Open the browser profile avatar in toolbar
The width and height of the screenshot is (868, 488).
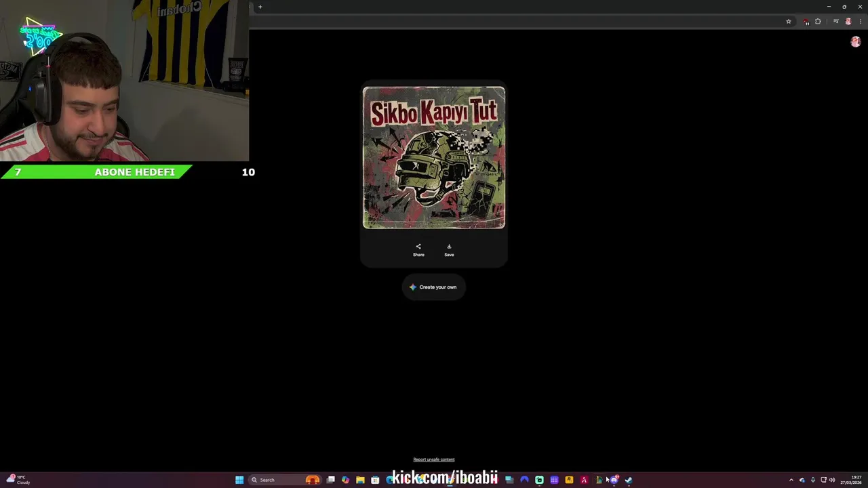(848, 22)
